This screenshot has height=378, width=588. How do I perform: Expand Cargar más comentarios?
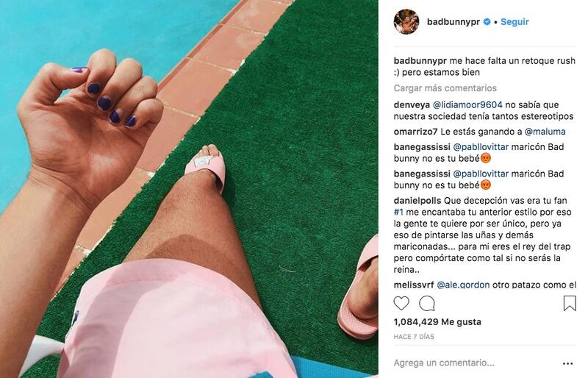coord(445,88)
